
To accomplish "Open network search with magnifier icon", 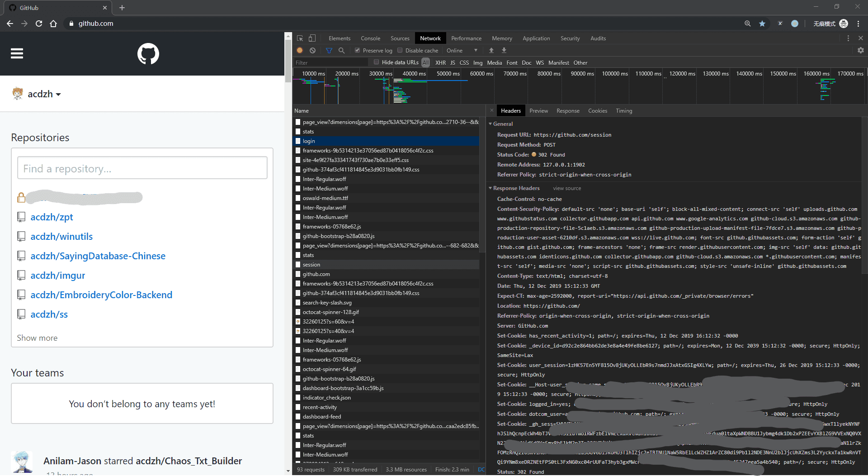I will 342,50.
